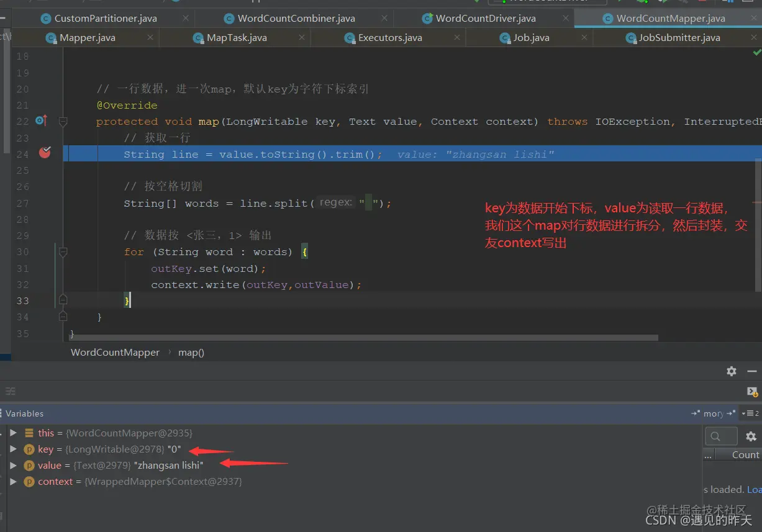This screenshot has height=532, width=762.
Task: Click the inspection status checkmark icon
Action: point(756,53)
